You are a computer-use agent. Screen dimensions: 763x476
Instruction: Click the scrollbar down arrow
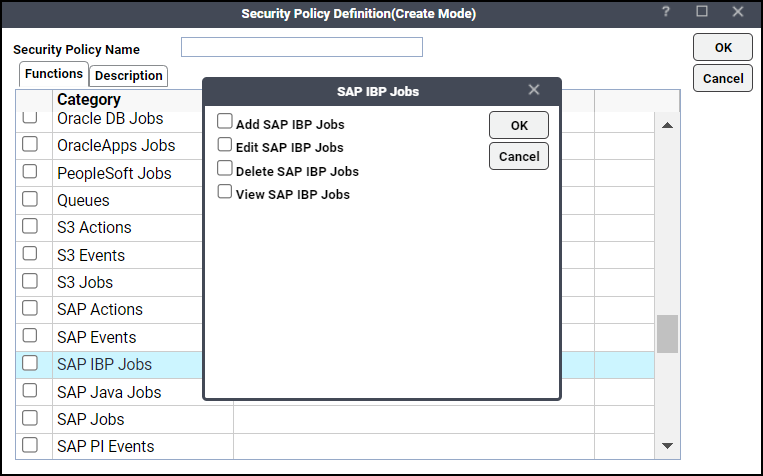coord(667,445)
